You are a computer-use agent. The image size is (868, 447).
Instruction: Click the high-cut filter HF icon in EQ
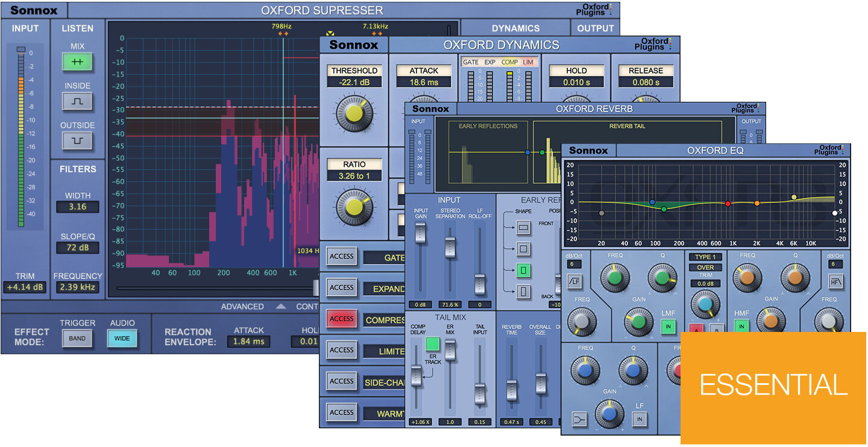pos(835,281)
